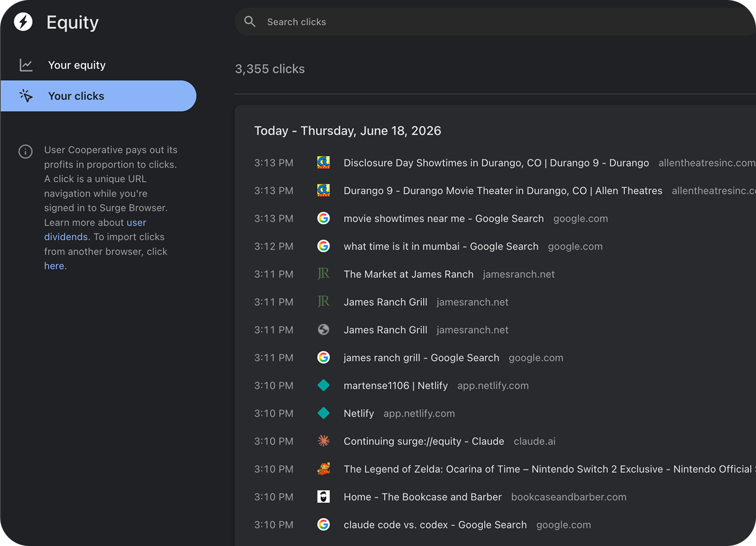Image resolution: width=756 pixels, height=546 pixels.
Task: Click the chart icon beside Your equity
Action: click(26, 65)
